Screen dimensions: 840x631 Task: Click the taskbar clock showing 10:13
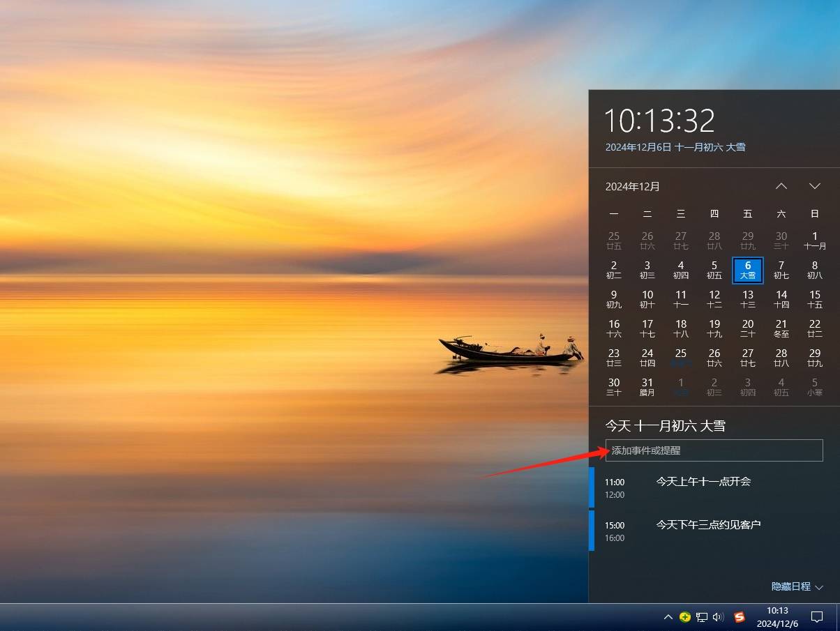click(778, 617)
